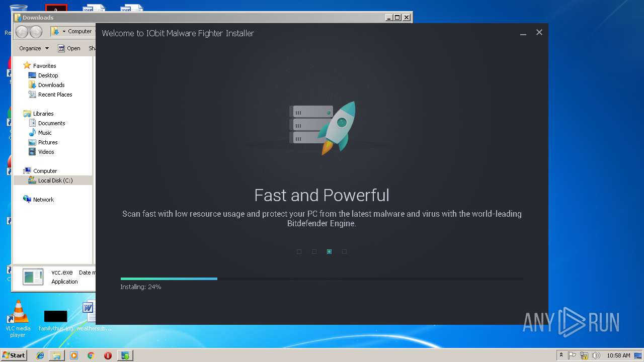Click the Pictures library icon
This screenshot has width=644, height=362.
pyautogui.click(x=32, y=142)
